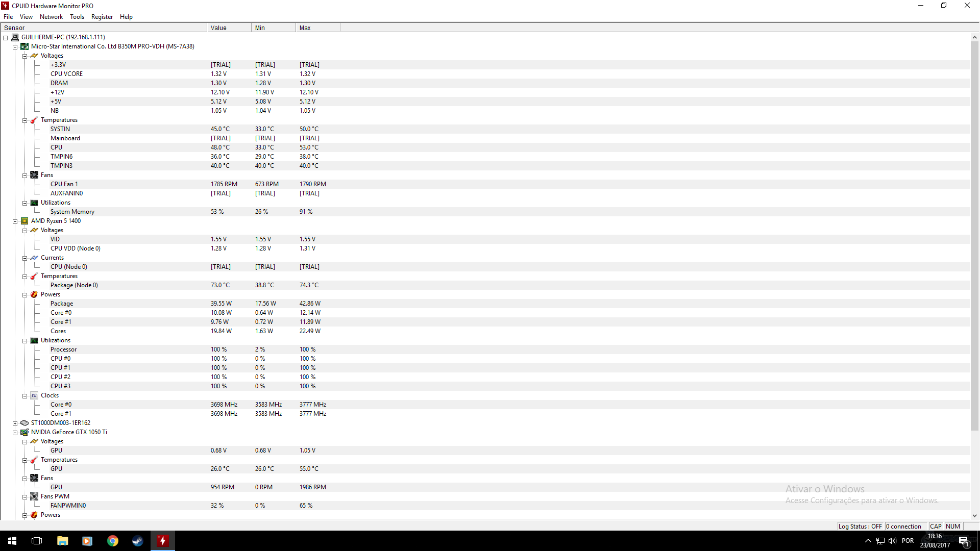Image resolution: width=980 pixels, height=551 pixels.
Task: Click the Ryzen Voltages icon
Action: click(34, 230)
